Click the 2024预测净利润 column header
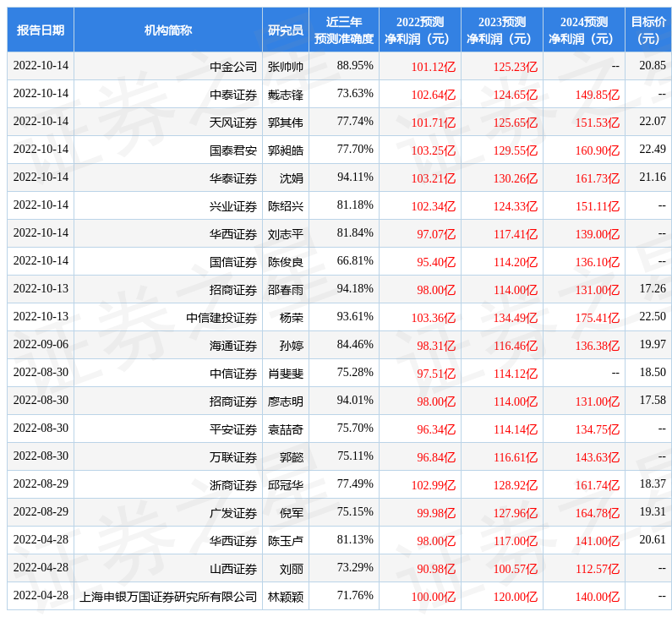672x617 pixels. 584,30
